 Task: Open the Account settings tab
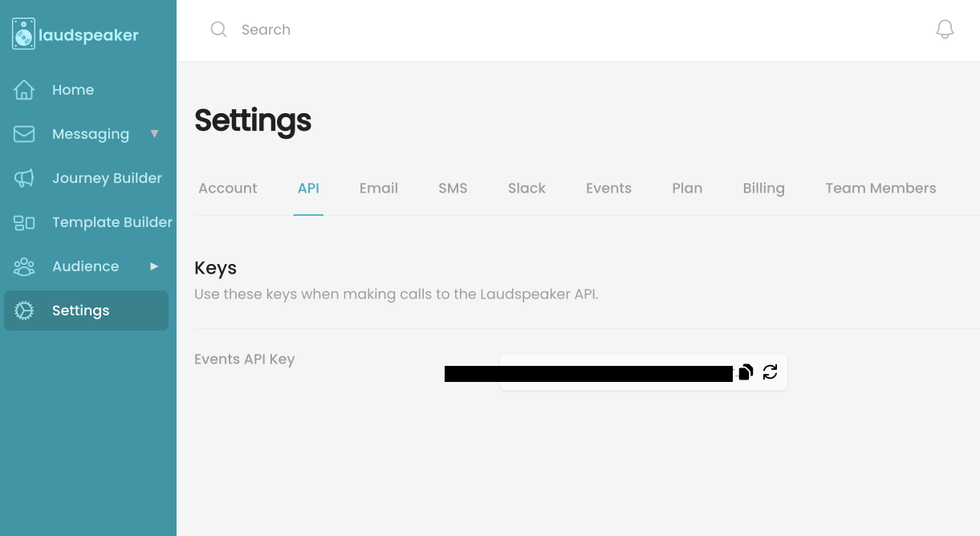pos(227,188)
